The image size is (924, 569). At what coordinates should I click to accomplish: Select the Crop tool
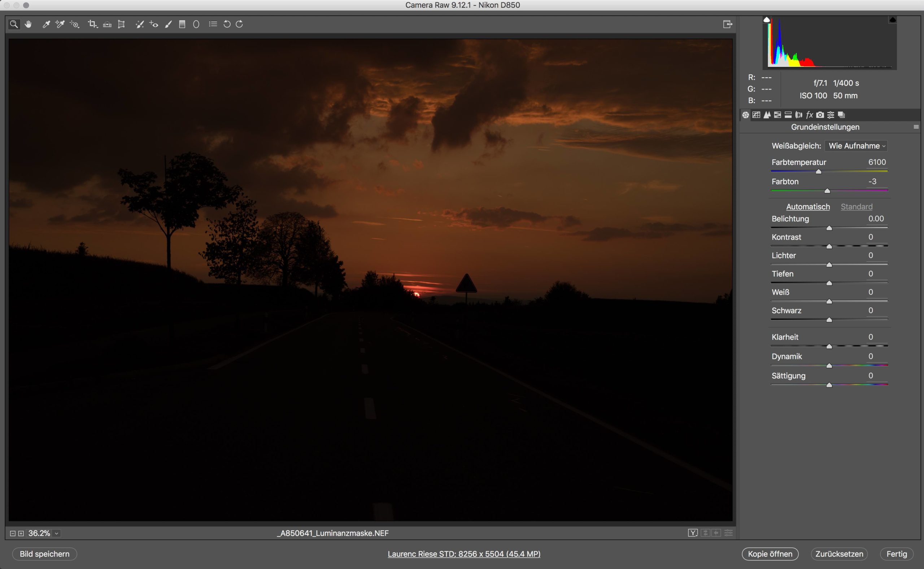(x=93, y=25)
